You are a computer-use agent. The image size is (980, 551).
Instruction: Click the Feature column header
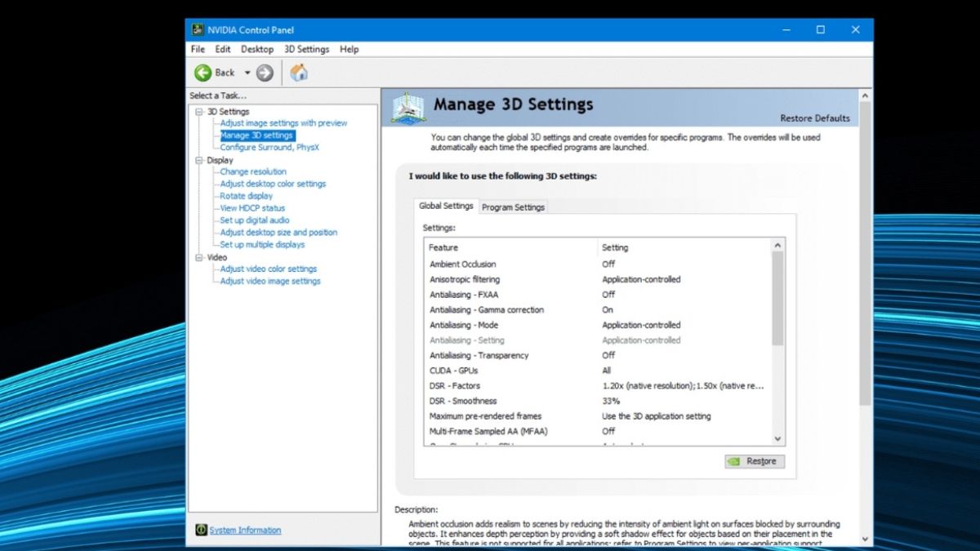[511, 247]
